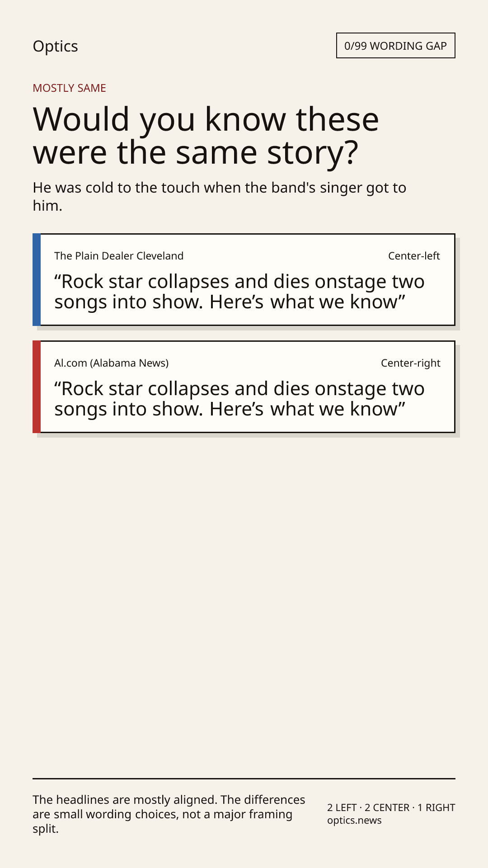Click the 0/99 WORDING GAP badge
The width and height of the screenshot is (488, 868).
point(395,46)
